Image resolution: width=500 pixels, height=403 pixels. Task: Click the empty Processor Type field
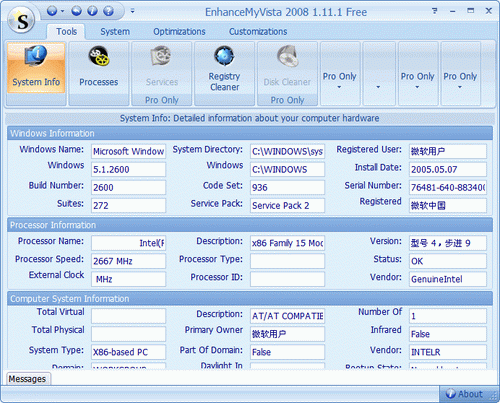tap(287, 261)
